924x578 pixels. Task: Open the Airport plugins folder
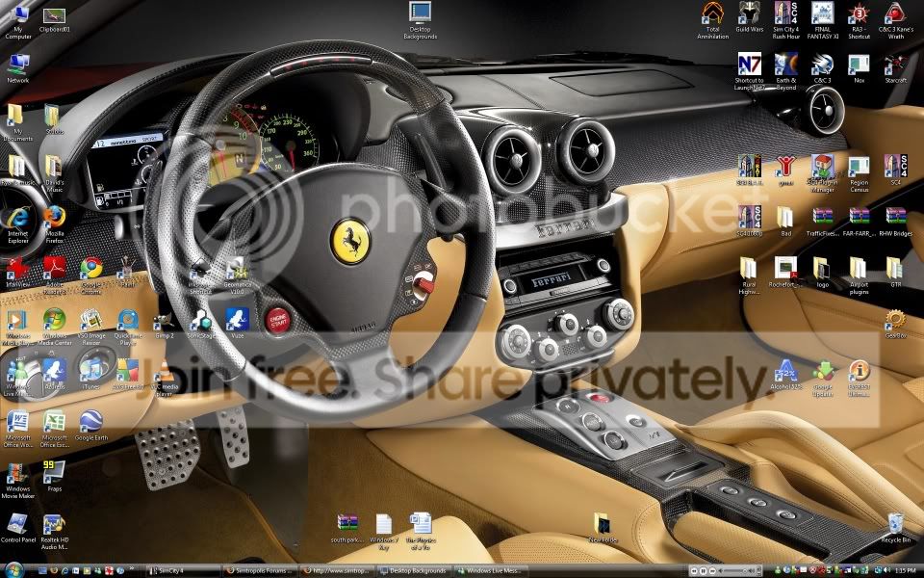pyautogui.click(x=860, y=276)
